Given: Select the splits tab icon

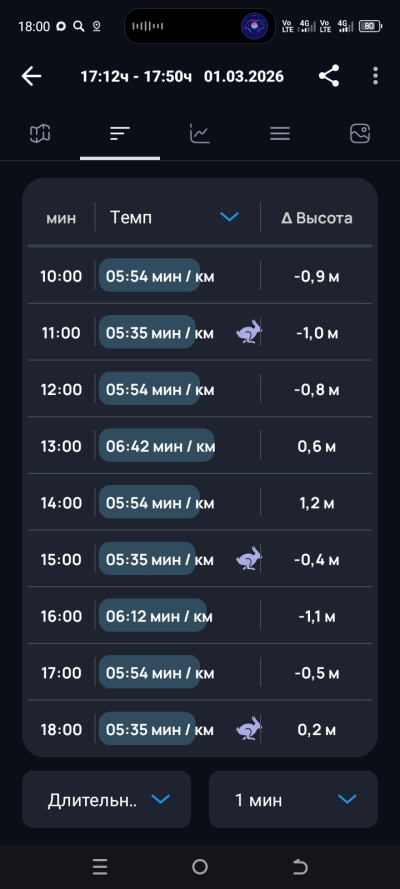Looking at the screenshot, I should point(120,134).
